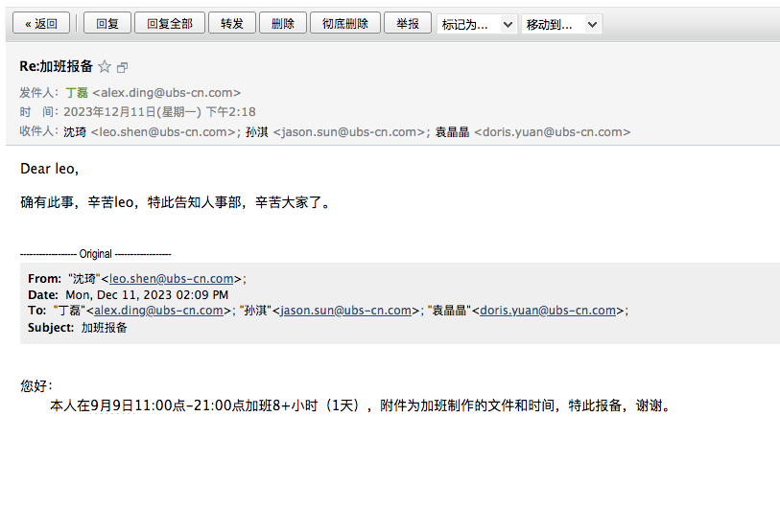
Task: Open email in new window icon
Action: tap(122, 68)
